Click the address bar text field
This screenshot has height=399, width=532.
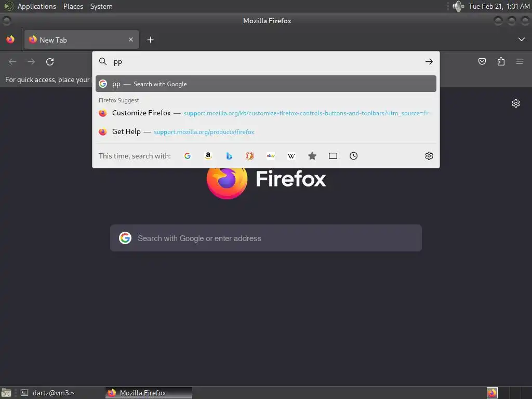[x=267, y=62]
